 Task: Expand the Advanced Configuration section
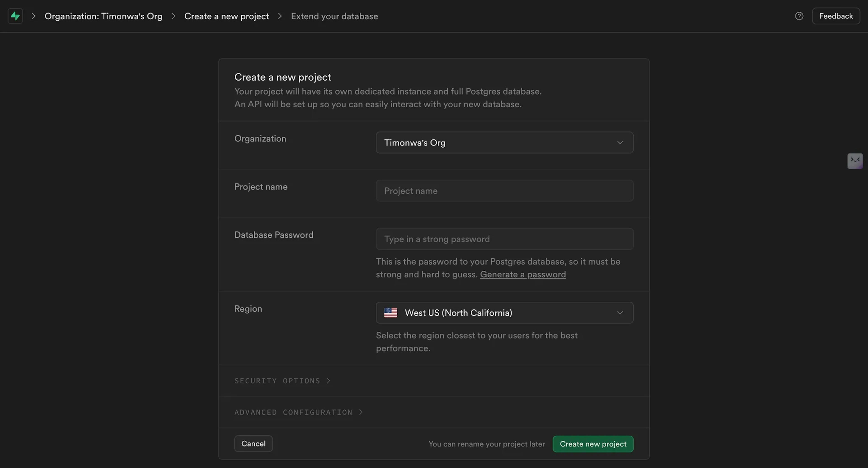click(293, 412)
